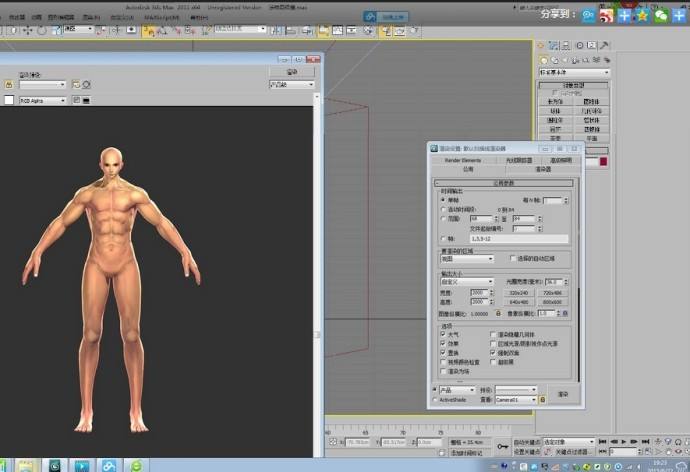This screenshot has height=472, width=690.
Task: Click the lock icon beside image aspect ratio
Action: coord(497,313)
